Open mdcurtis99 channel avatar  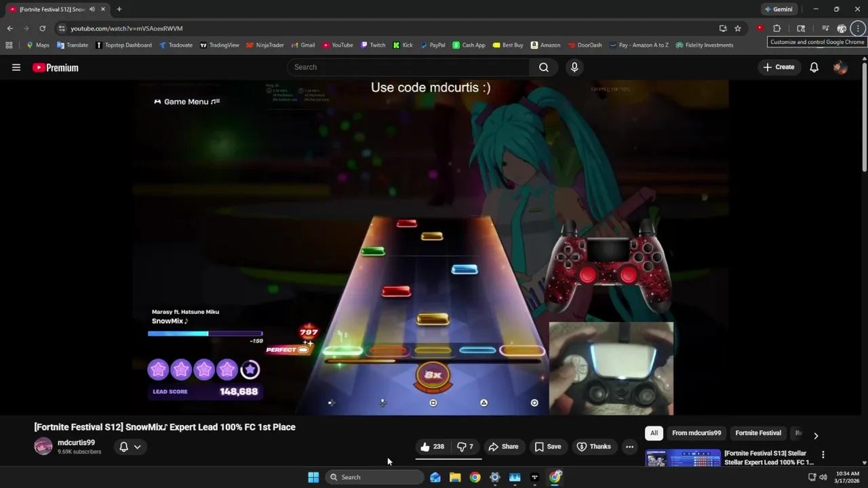click(x=43, y=447)
